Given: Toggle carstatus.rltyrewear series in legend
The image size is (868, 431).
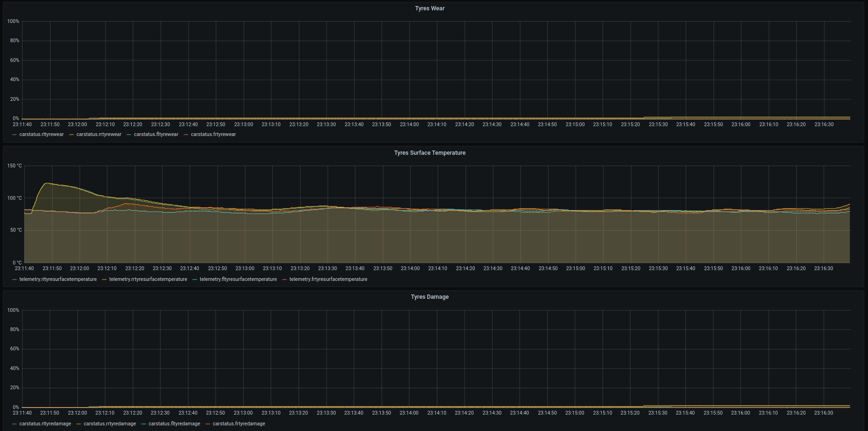Looking at the screenshot, I should [41, 135].
